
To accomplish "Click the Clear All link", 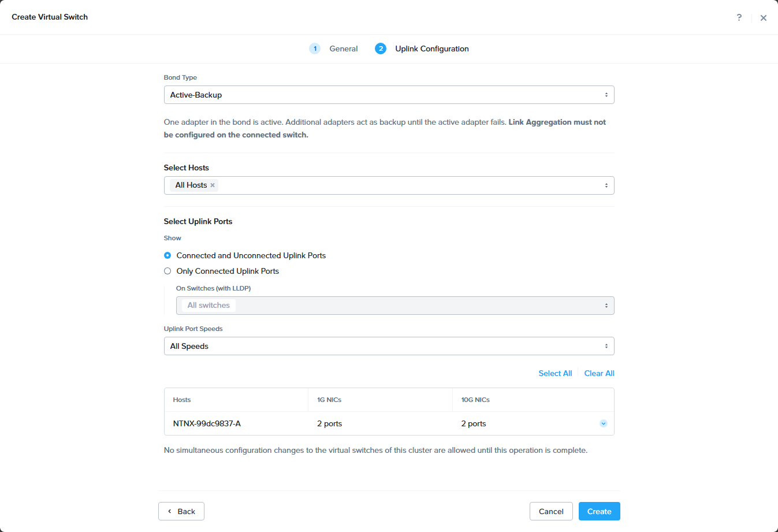I will click(x=599, y=373).
